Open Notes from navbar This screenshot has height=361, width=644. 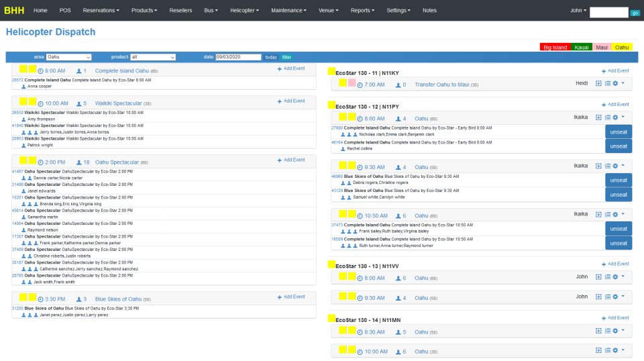tap(429, 10)
